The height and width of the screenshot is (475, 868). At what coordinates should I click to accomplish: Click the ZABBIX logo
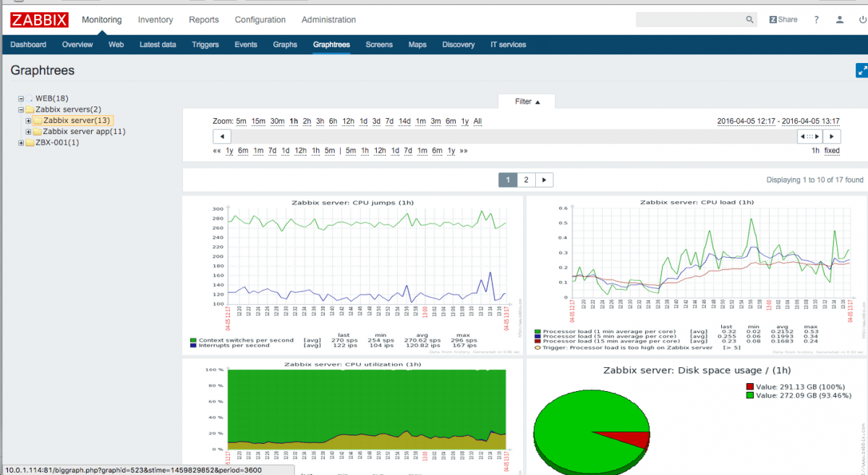(x=39, y=20)
